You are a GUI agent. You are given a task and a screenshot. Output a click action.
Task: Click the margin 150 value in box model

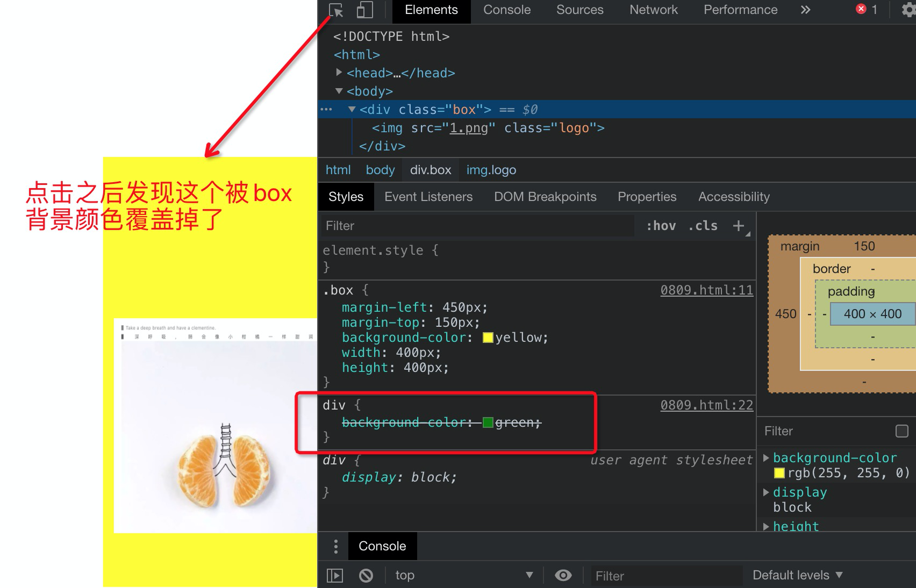(x=864, y=246)
